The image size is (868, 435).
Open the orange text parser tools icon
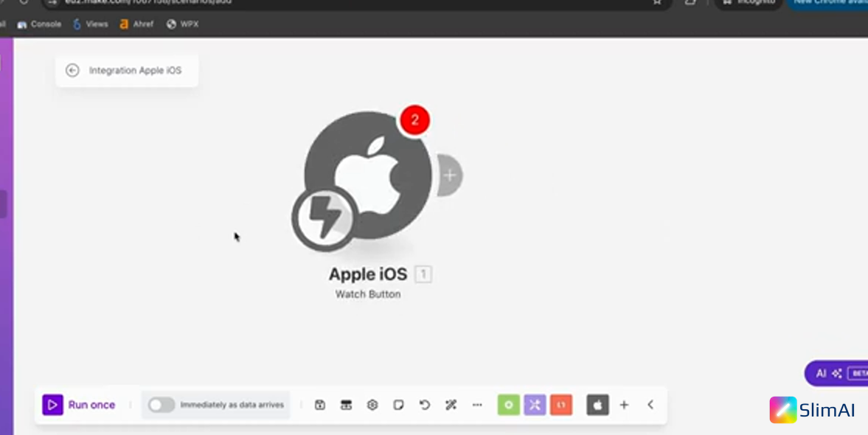coord(560,405)
